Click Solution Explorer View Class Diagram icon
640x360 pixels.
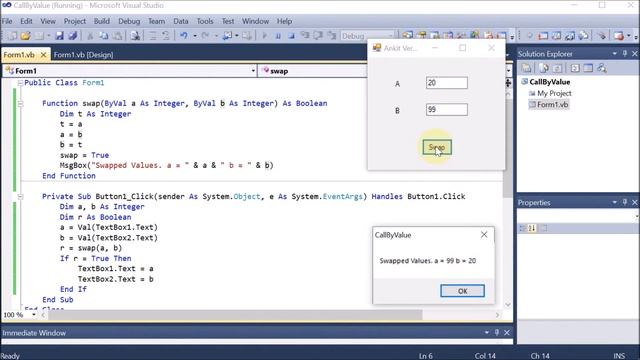(602, 68)
